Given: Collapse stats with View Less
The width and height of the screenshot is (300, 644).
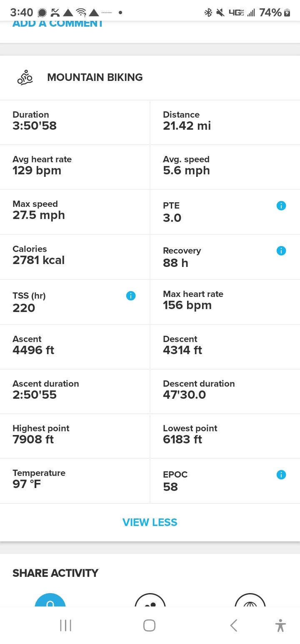Looking at the screenshot, I should tap(150, 522).
